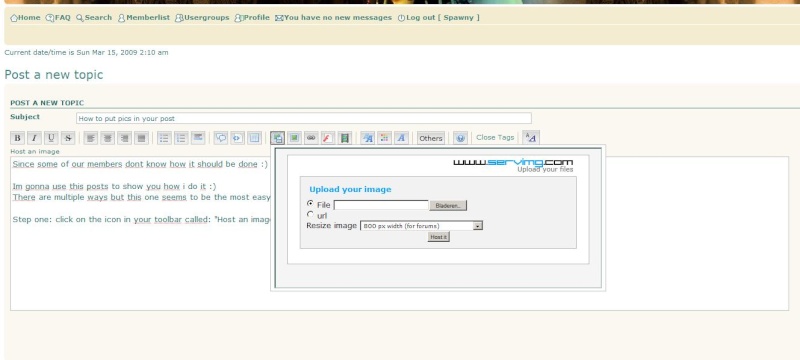Screen dimensions: 800x360
Task: Toggle underline formatting button
Action: (51, 138)
